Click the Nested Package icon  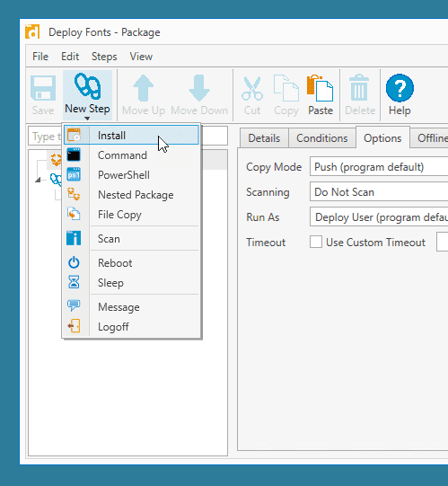[74, 194]
